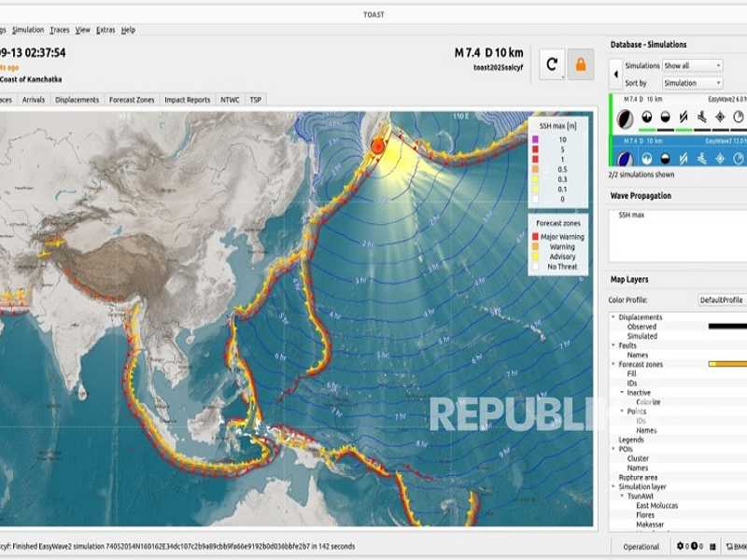Click the Forecast zones yellow color bar
The width and height of the screenshot is (747, 560).
(727, 364)
